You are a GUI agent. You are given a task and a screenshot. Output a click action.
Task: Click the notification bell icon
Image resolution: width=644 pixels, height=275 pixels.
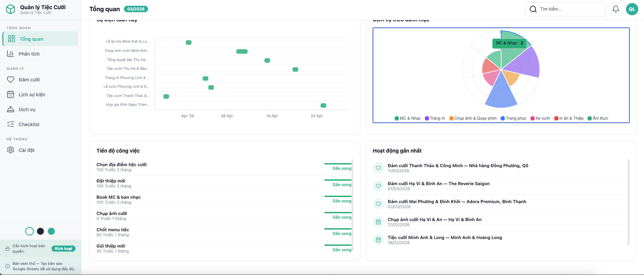click(x=615, y=9)
